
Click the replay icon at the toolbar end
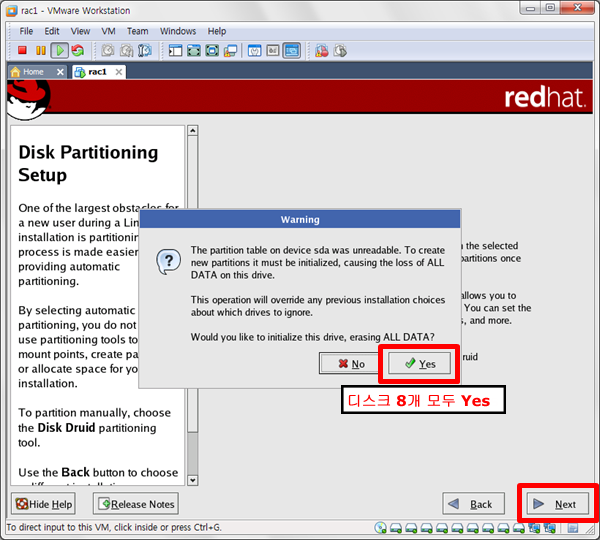pyautogui.click(x=340, y=50)
